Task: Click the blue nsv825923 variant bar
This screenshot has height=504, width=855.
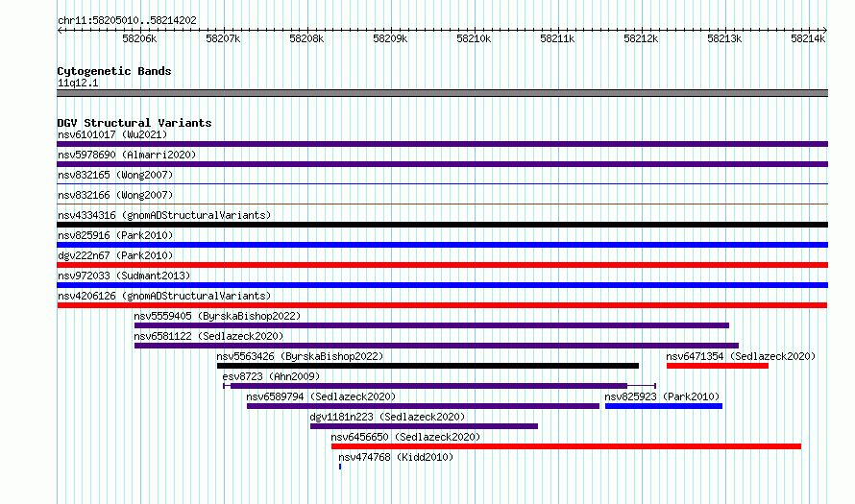Action: (664, 406)
